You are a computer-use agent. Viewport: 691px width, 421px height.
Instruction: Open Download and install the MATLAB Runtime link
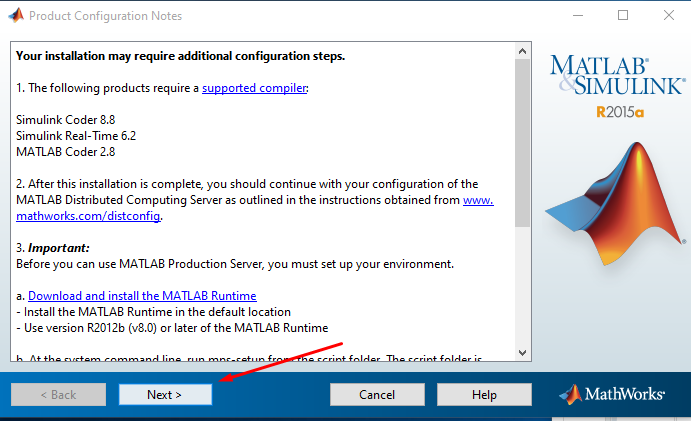click(142, 296)
